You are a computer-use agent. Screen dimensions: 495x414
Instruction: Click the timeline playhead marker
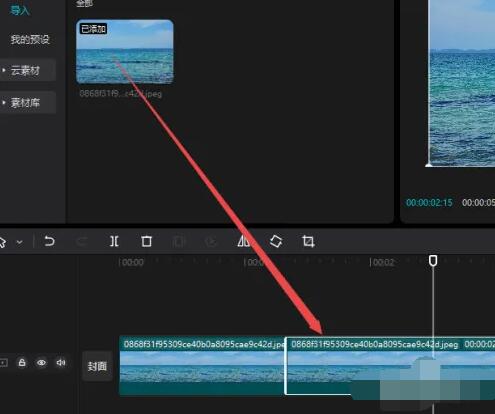[x=433, y=261]
